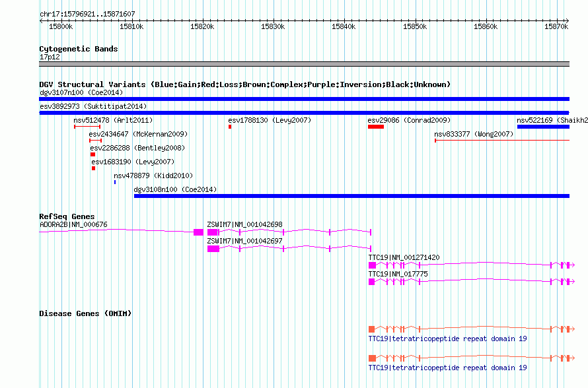Click the small blue nsv478879 gain marker
588x388 pixels.
115,182
